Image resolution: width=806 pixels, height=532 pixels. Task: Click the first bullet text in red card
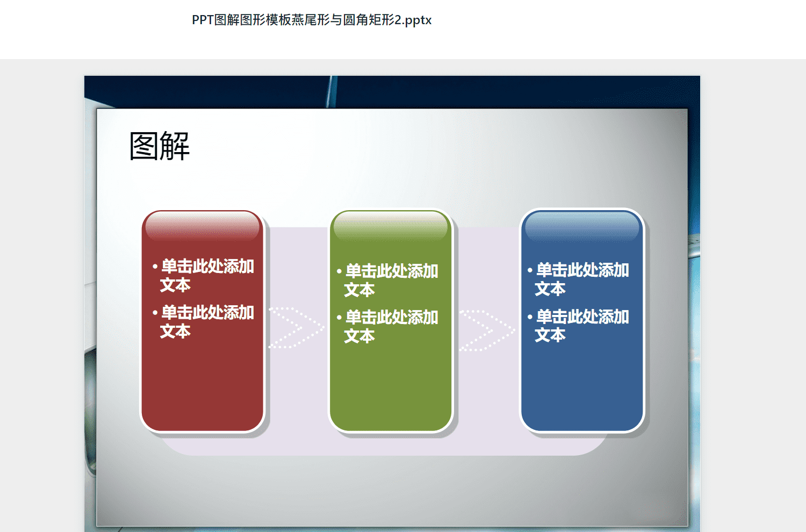tap(203, 275)
